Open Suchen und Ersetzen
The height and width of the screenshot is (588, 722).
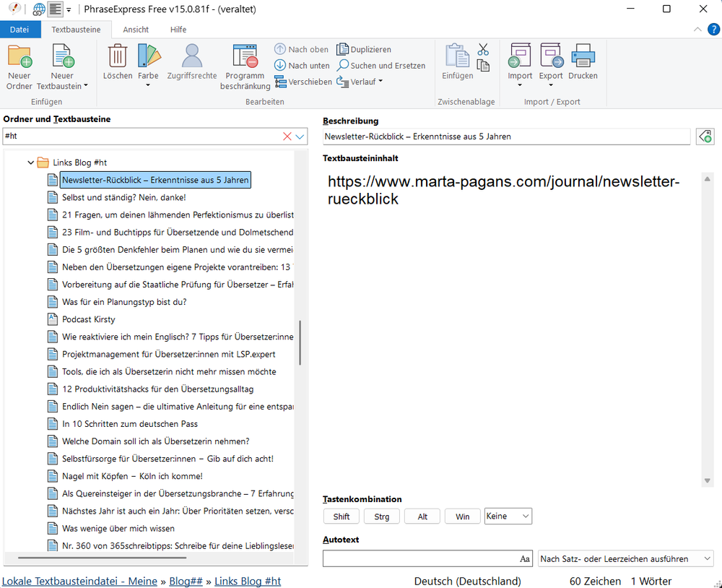tap(380, 66)
